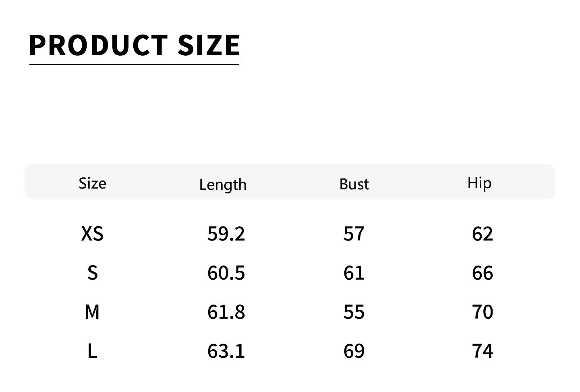Select the S size row label
Image resolution: width=580 pixels, height=392 pixels.
tap(92, 273)
